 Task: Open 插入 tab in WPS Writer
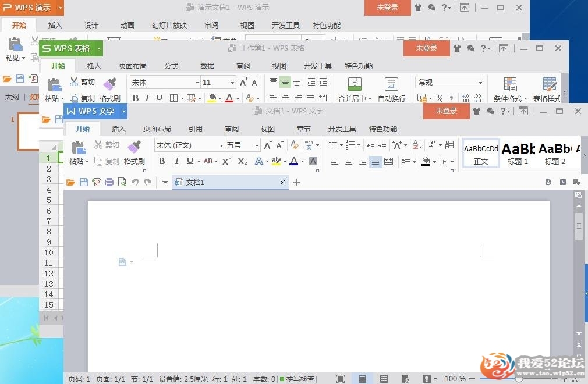[x=118, y=129]
